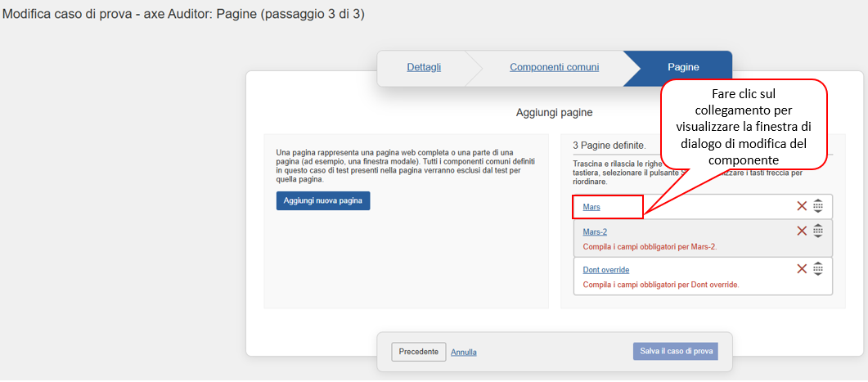Image resolution: width=868 pixels, height=382 pixels.
Task: Remove the Mars-2 page using its X
Action: point(802,231)
